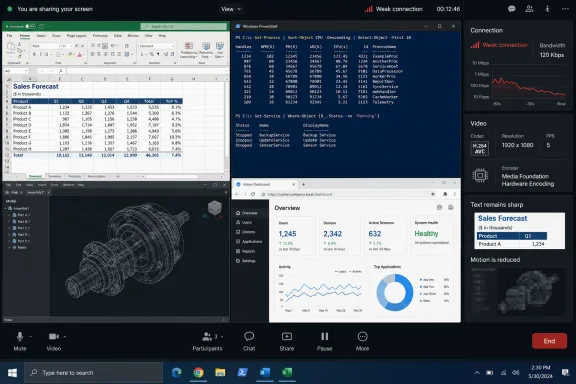Click the Weak connection indicator in the top bar
Viewport: 576px width, 384px height.
coord(393,9)
